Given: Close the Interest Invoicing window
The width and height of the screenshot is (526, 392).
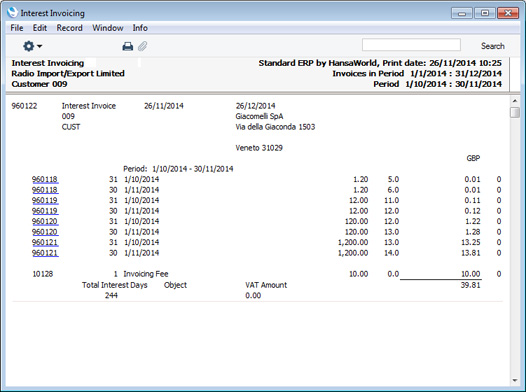Looking at the screenshot, I should (x=508, y=13).
